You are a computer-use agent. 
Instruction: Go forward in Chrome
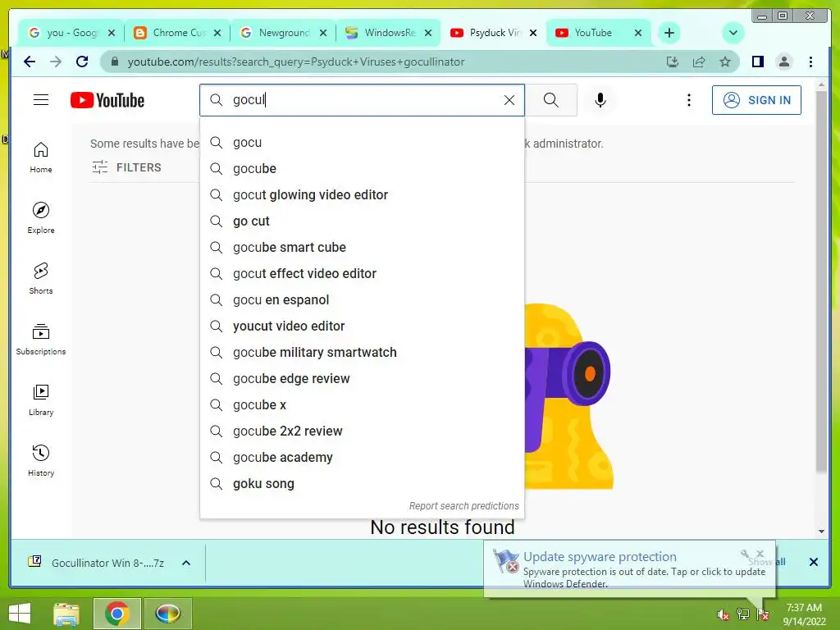[x=56, y=62]
